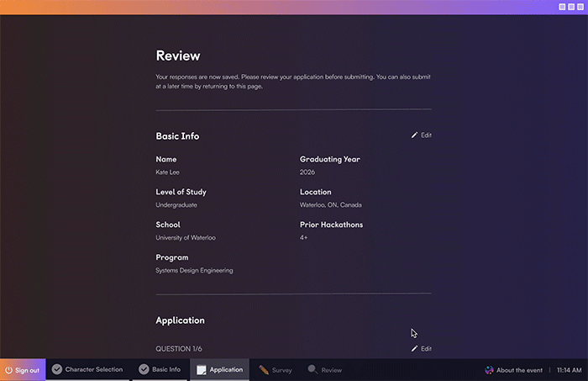
Task: Click the Name field label
Action: 166,159
